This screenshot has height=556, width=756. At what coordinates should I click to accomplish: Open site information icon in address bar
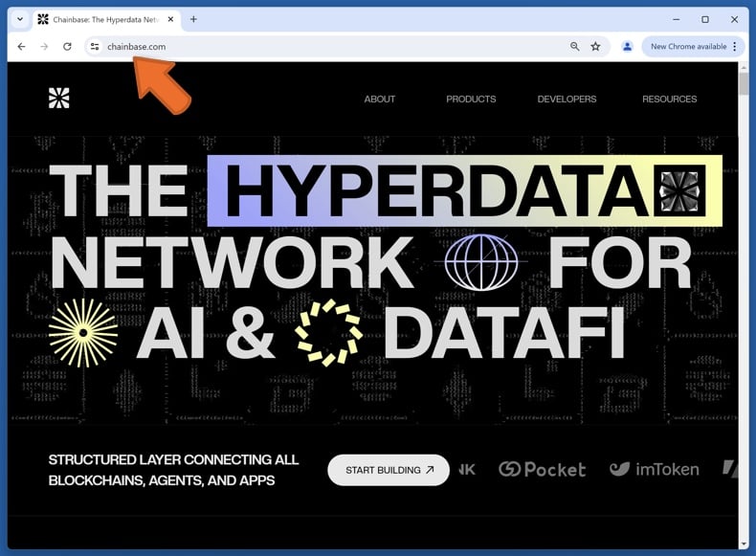(x=95, y=46)
